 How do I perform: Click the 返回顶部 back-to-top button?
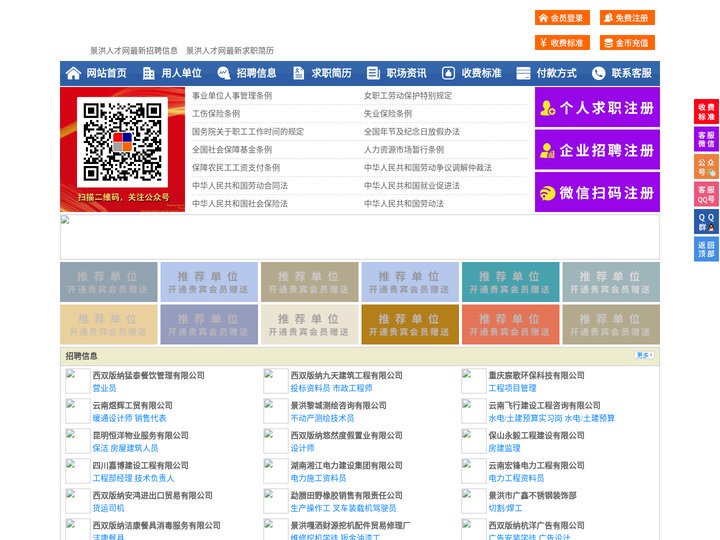pyautogui.click(x=706, y=249)
